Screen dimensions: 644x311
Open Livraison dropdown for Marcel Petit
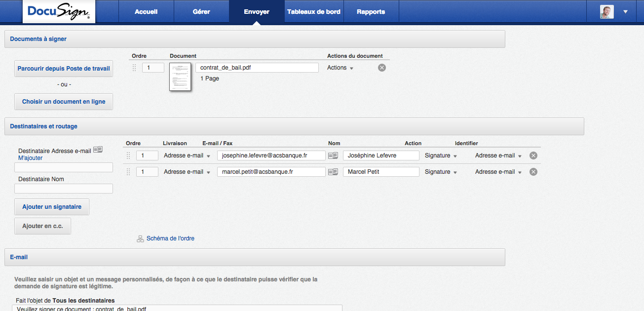click(187, 172)
